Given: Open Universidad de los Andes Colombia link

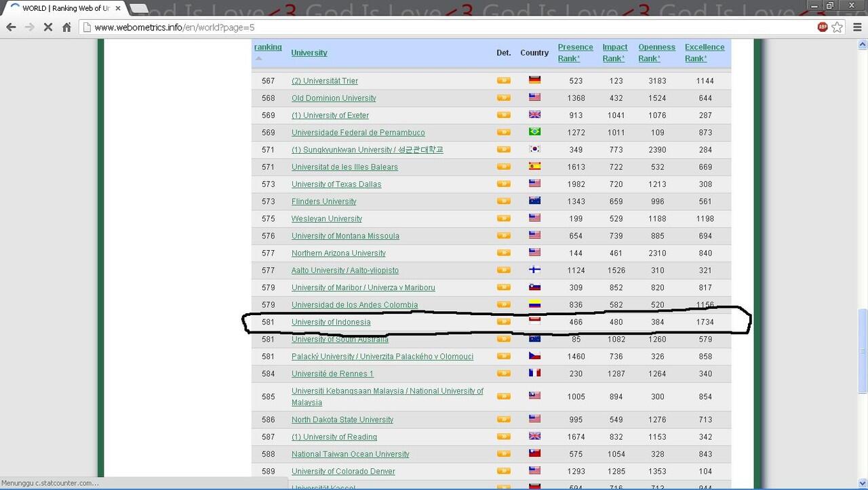Looking at the screenshot, I should coord(355,305).
